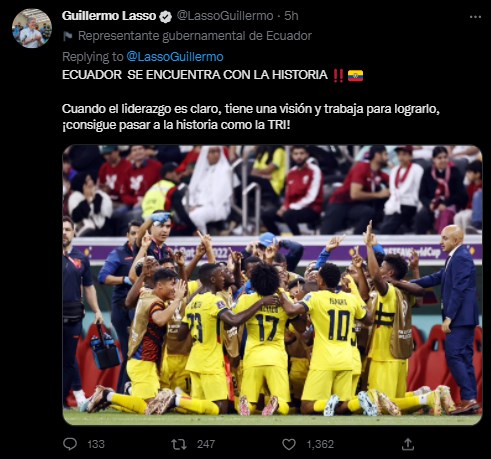Open Guillermo Lasso's profile avatar
This screenshot has height=459, width=491.
pos(32,28)
